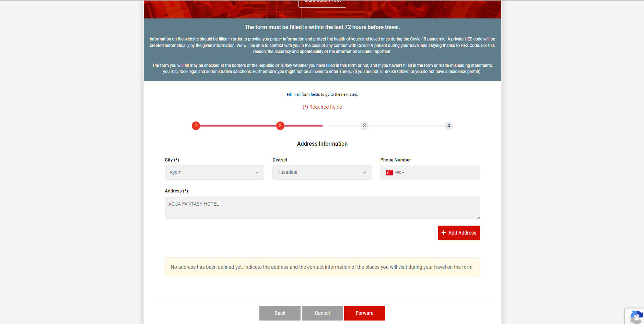Screen dimensions: 644x324
Task: Click the reCAPTCHA badge icon
Action: pyautogui.click(x=636, y=316)
